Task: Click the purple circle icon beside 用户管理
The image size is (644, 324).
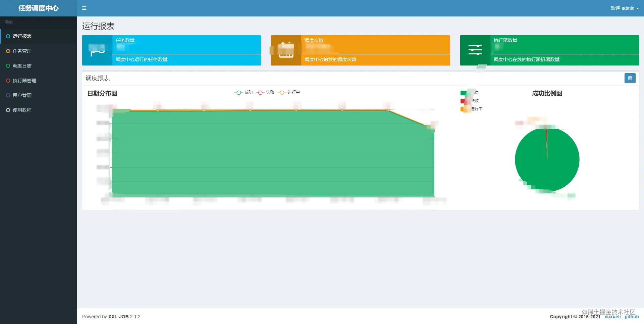Action: click(x=8, y=95)
